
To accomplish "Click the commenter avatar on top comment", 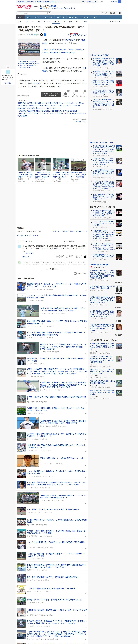I will pyautogui.click(x=19, y=247).
